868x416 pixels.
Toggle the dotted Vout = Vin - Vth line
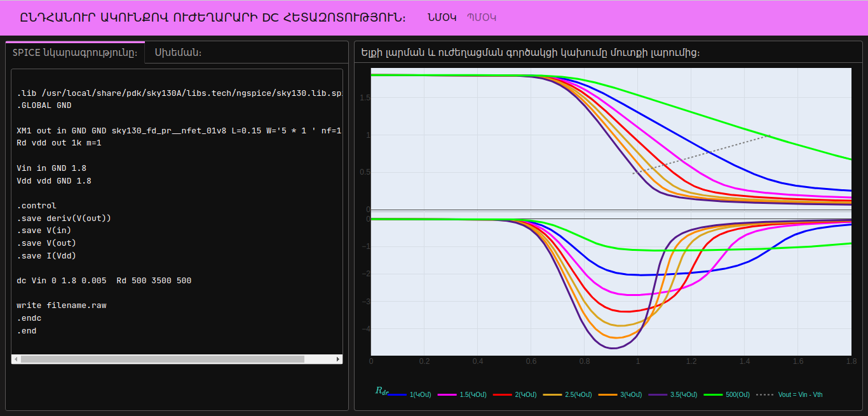point(789,394)
